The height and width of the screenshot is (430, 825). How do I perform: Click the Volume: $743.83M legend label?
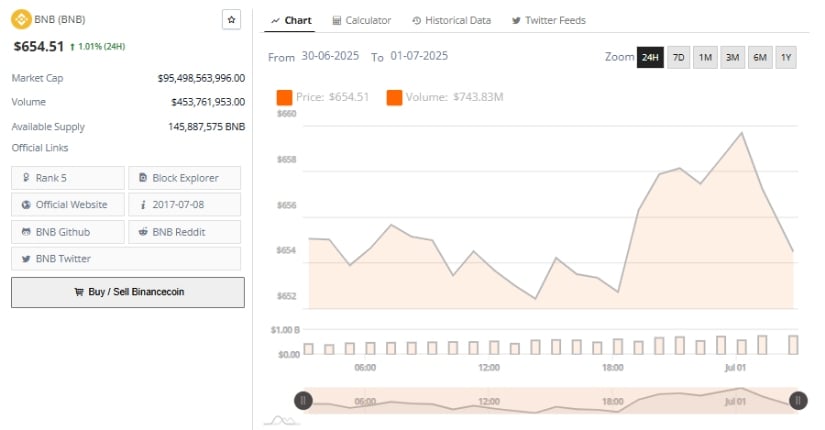coord(455,97)
